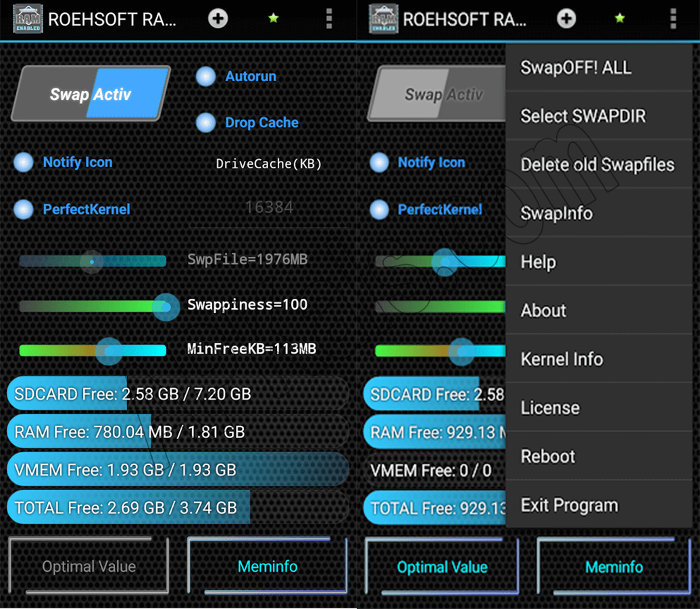Choose Delete old Swapfiles menu entry

pyautogui.click(x=599, y=165)
